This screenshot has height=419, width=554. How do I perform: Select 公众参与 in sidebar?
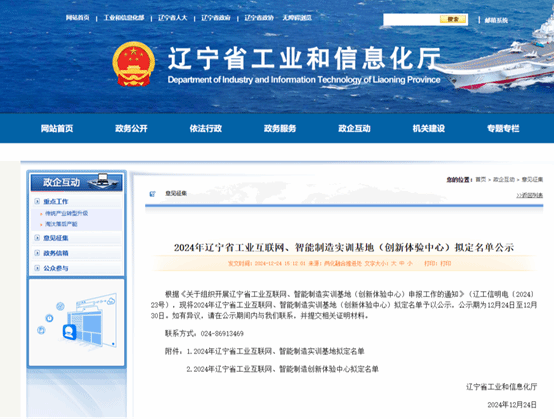coord(55,268)
